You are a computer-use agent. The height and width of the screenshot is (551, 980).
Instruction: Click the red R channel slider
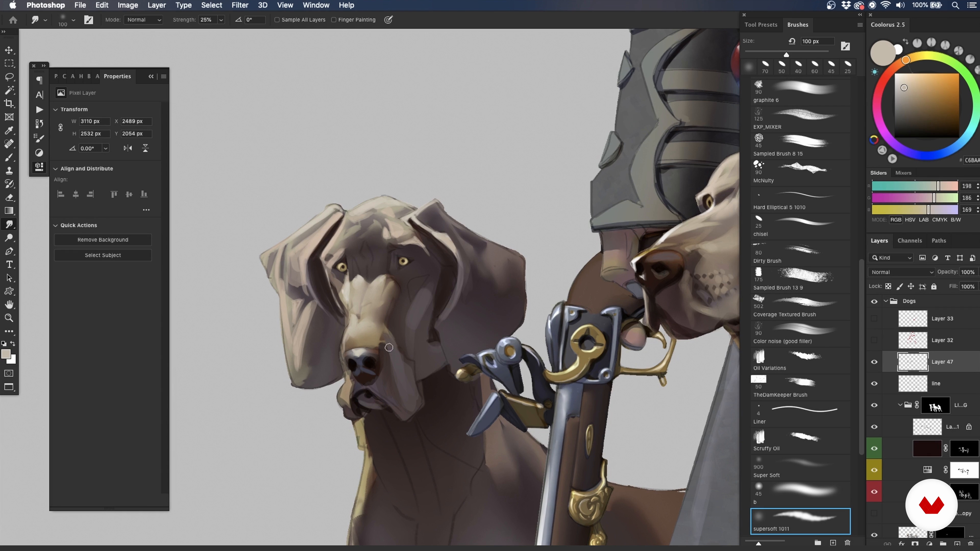[x=915, y=186]
